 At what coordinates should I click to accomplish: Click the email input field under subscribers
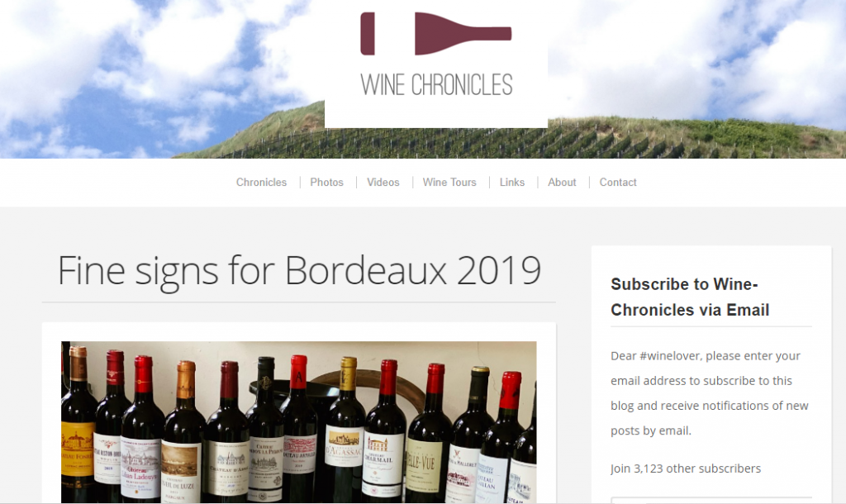tap(711, 500)
